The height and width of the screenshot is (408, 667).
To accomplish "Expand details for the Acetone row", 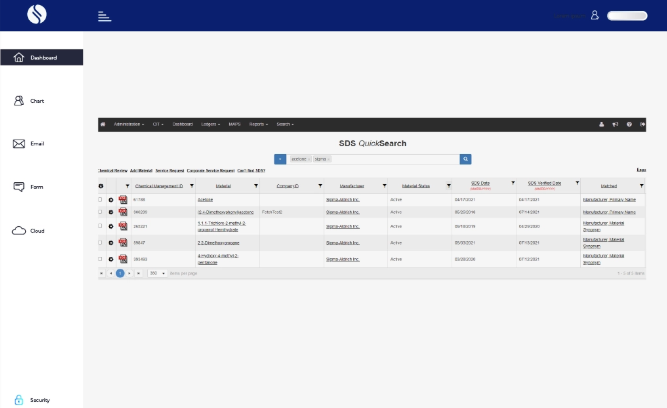I will pyautogui.click(x=111, y=200).
